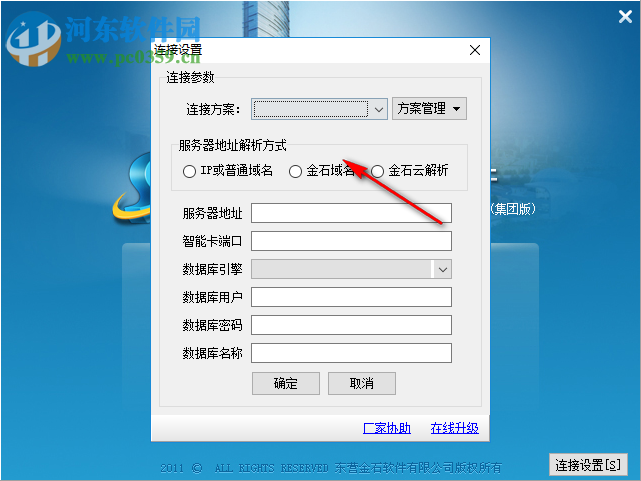Image resolution: width=641 pixels, height=481 pixels.
Task: Close the 连接设置 dialog with the X
Action: [x=475, y=50]
